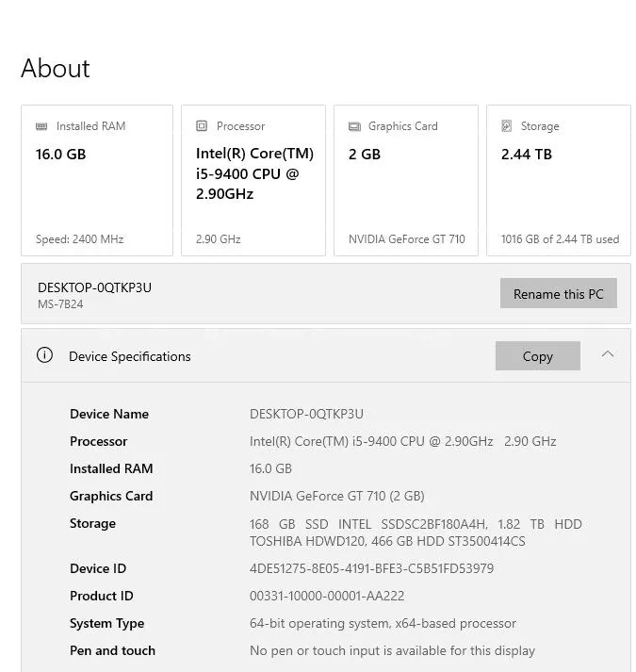636x672 pixels.
Task: Click the Rename this PC button
Action: pos(559,293)
